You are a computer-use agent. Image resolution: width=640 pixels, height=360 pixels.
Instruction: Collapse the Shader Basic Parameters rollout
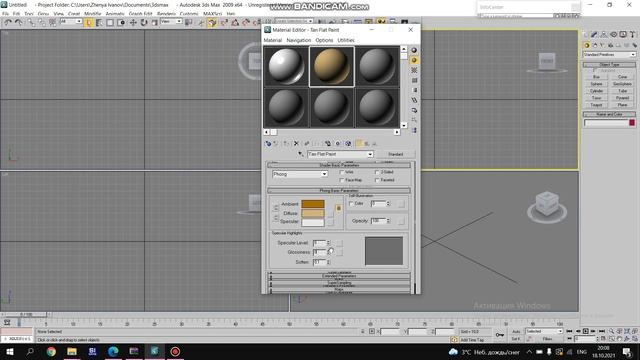(339, 165)
